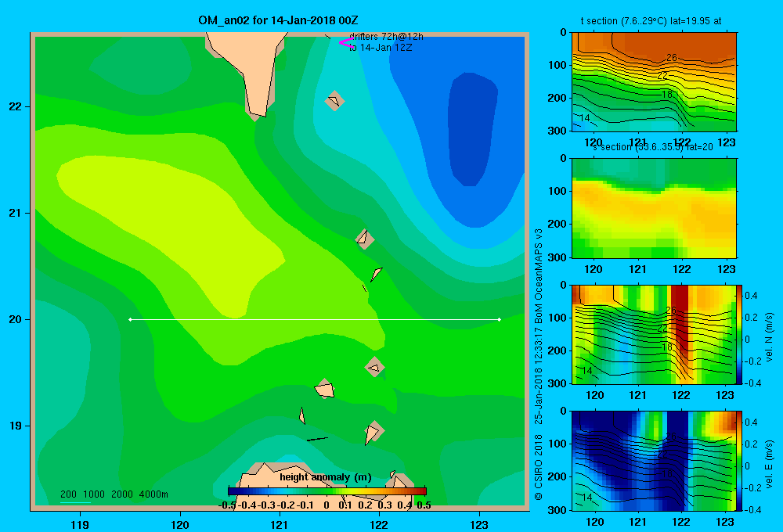Image resolution: width=783 pixels, height=532 pixels.
Task: Open the eastward velocity section panel
Action: click(654, 461)
